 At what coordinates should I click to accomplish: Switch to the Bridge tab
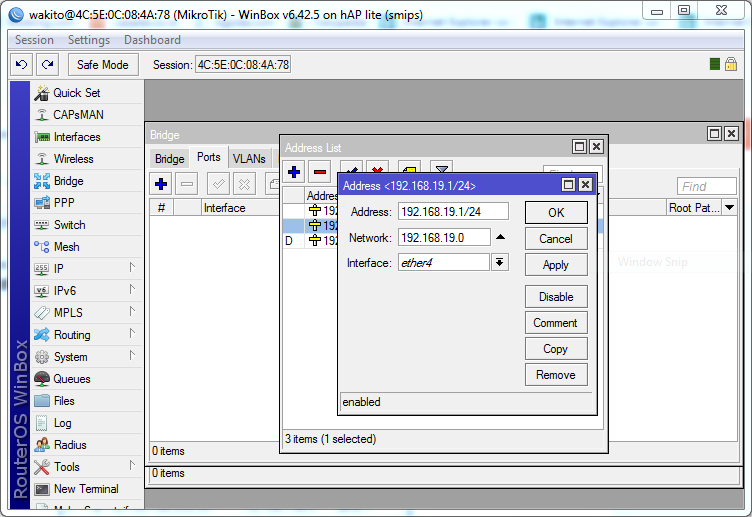(170, 159)
